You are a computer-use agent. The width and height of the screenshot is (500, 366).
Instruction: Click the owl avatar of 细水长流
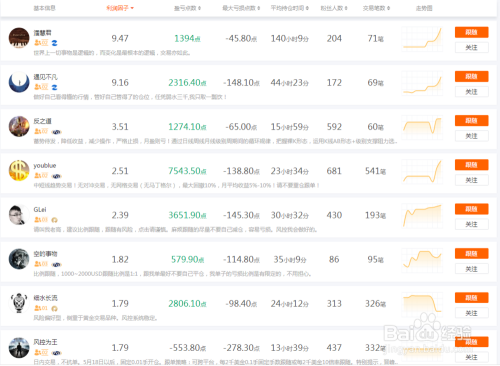pyautogui.click(x=19, y=303)
